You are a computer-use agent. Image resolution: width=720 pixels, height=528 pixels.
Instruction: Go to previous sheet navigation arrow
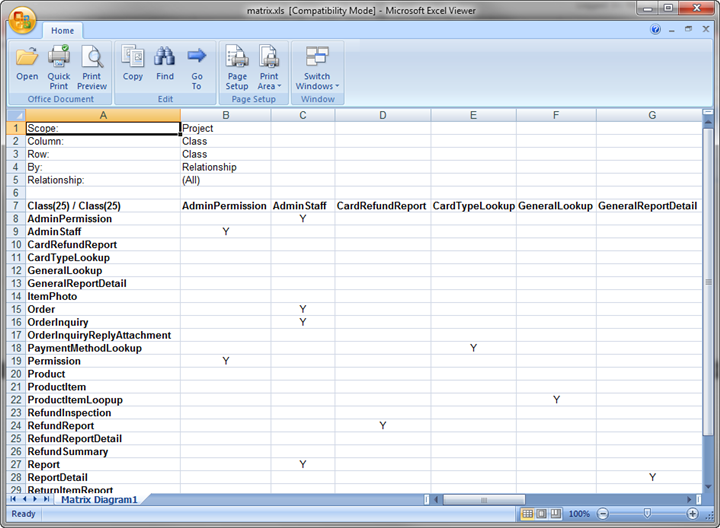click(24, 499)
